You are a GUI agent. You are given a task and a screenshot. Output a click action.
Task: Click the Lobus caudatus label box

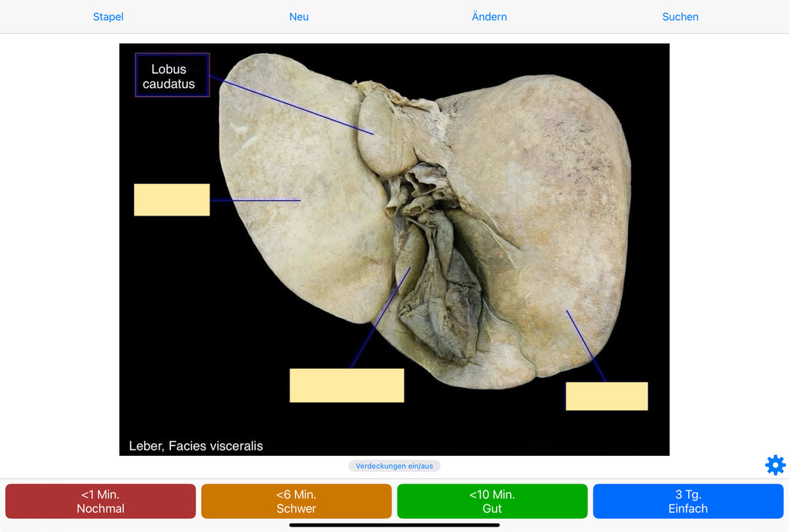[x=171, y=75]
